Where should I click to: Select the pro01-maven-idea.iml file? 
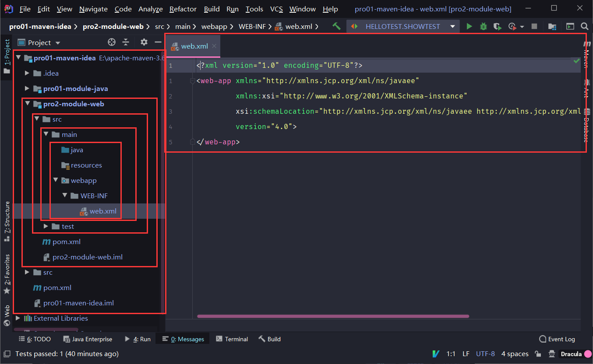(x=74, y=303)
